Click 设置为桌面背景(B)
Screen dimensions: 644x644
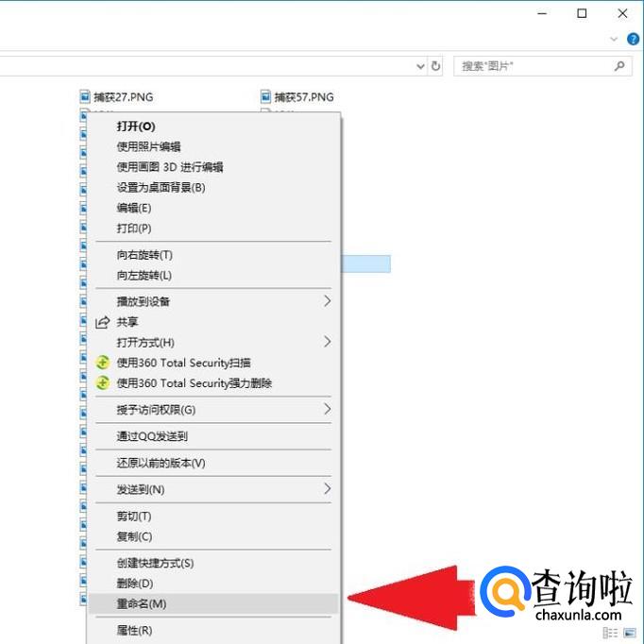pos(213,188)
